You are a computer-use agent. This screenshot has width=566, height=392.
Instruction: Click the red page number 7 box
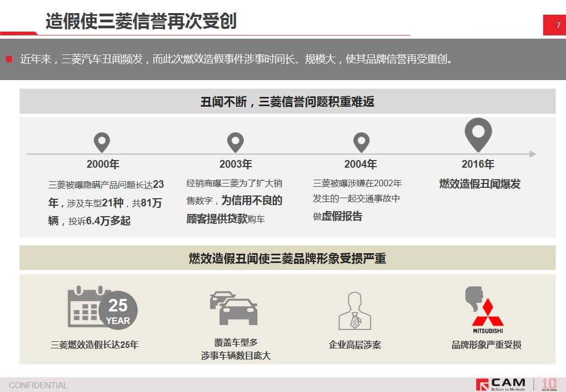click(555, 25)
